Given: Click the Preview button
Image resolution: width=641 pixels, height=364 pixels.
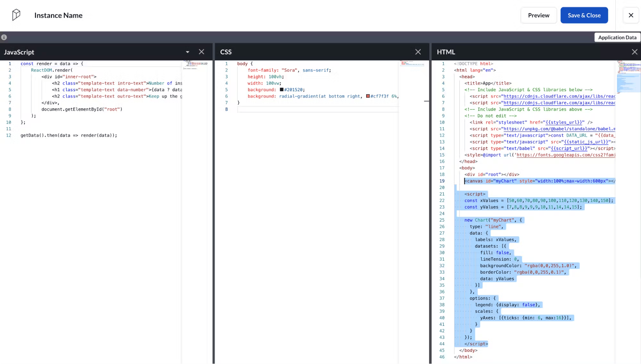Looking at the screenshot, I should tap(539, 15).
